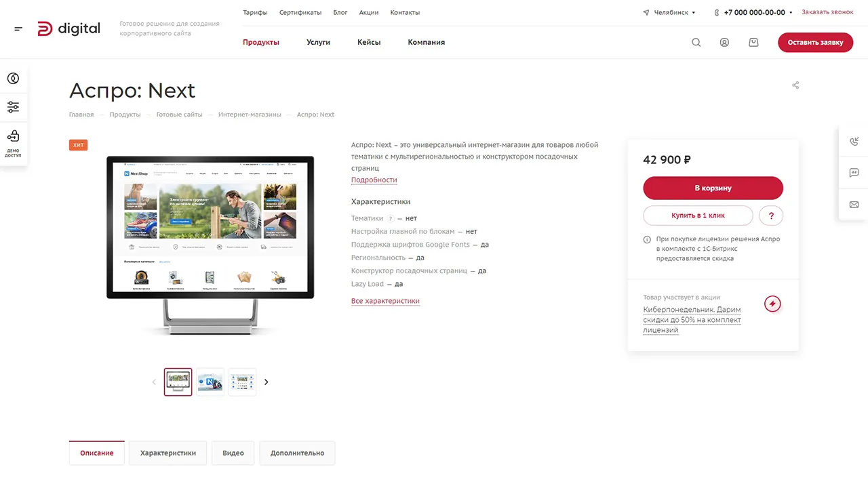Screen dimensions: 868x488
Task: Expand the phone number dropdown arrow
Action: [x=791, y=13]
